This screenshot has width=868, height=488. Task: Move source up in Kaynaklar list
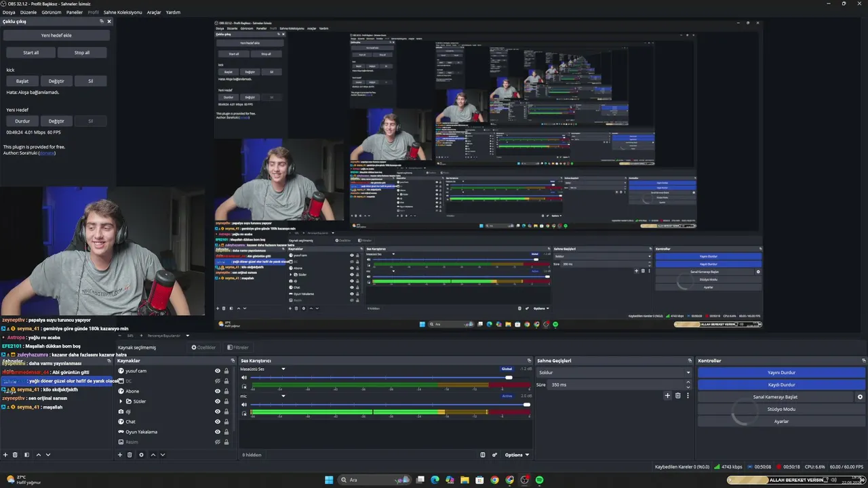coord(153,455)
